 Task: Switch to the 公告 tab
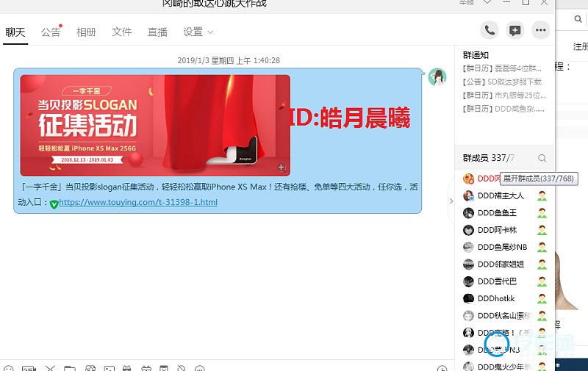tap(51, 32)
